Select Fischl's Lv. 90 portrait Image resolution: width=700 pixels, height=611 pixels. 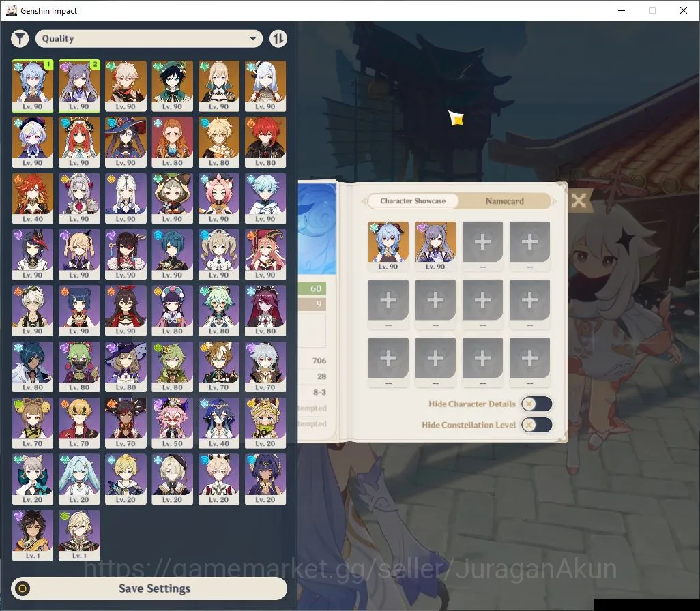coord(79,254)
